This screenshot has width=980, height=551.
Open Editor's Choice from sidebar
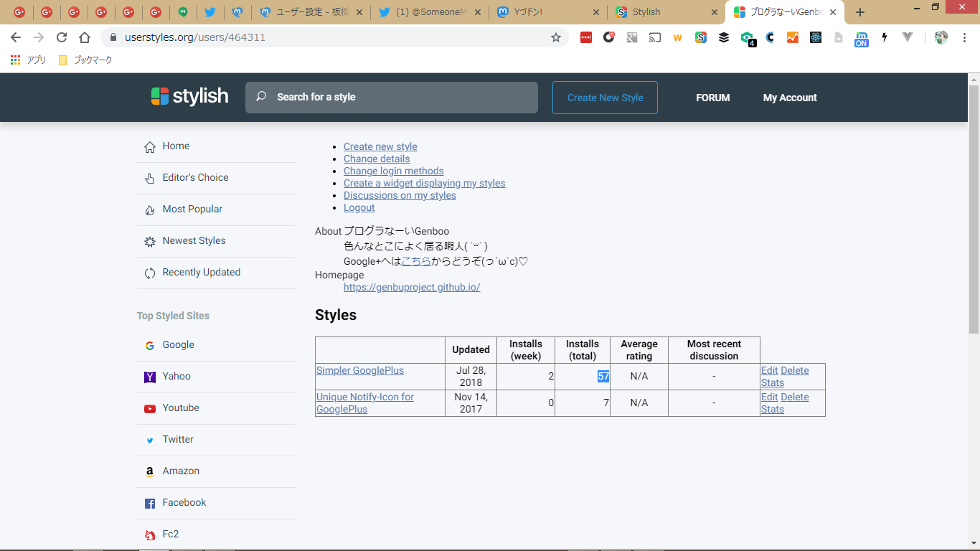(195, 178)
